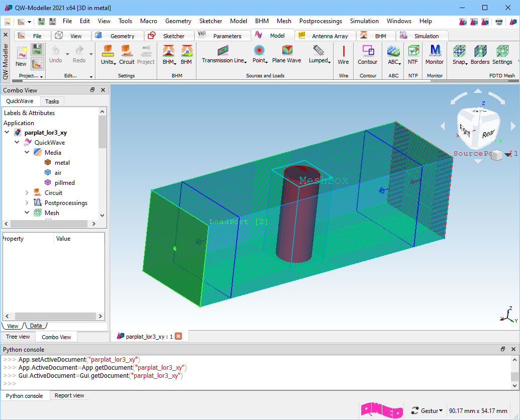Click the open project icon below save

coord(37,64)
